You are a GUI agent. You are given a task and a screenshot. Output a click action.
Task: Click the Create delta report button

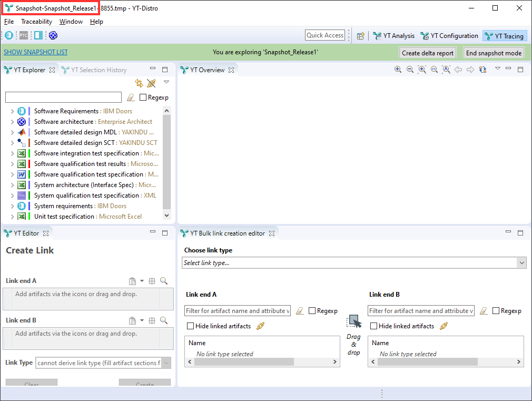(x=428, y=53)
